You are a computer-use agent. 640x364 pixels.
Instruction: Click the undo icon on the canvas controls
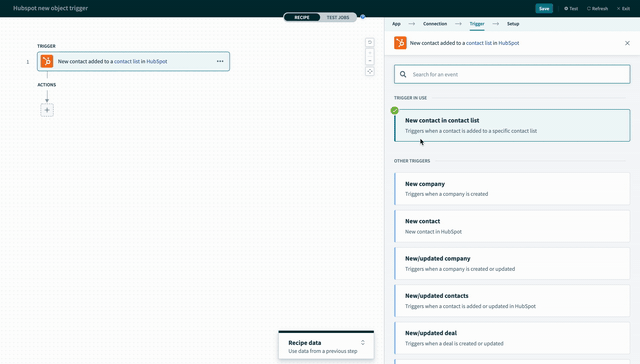pyautogui.click(x=369, y=42)
